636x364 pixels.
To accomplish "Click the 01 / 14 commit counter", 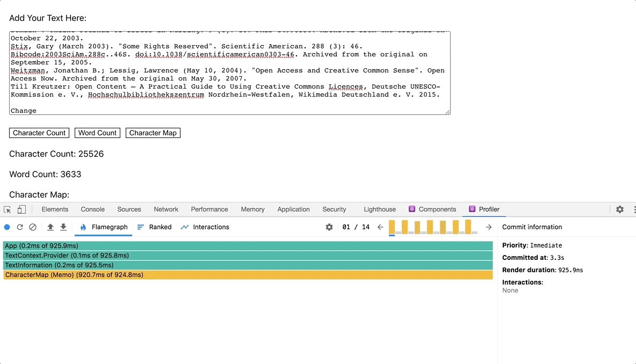I will point(356,227).
